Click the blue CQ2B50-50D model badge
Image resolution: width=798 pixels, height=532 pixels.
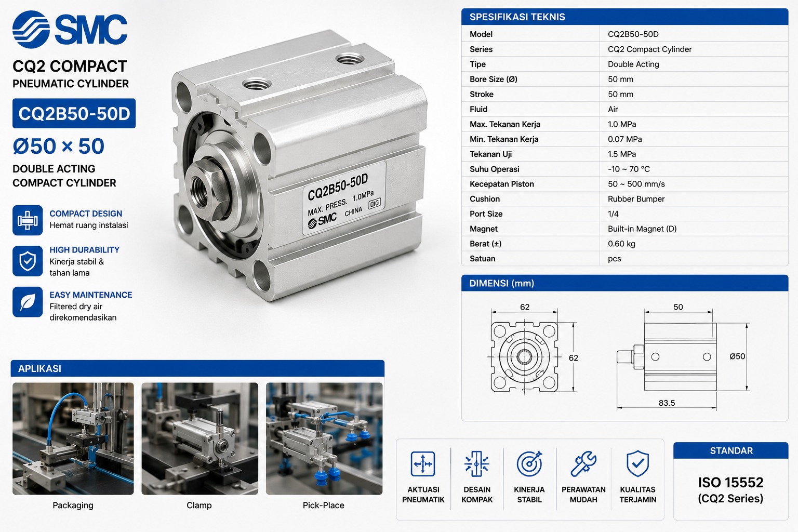pos(74,113)
